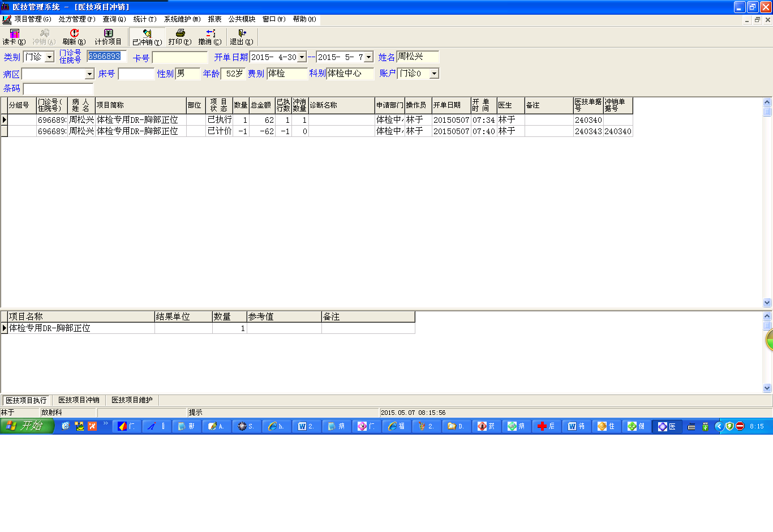Image resolution: width=773 pixels, height=532 pixels.
Task: Focus the 卡号 input field
Action: (180, 58)
